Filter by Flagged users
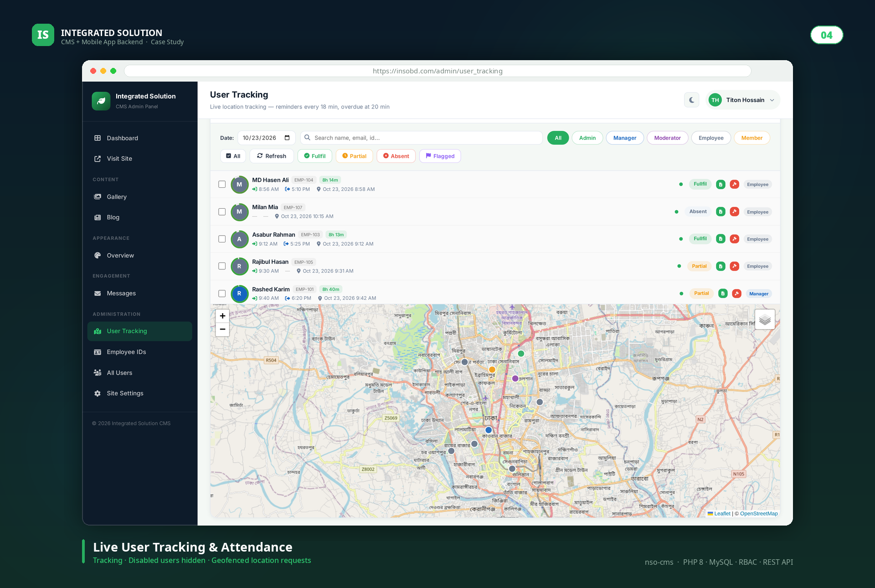 pyautogui.click(x=440, y=156)
